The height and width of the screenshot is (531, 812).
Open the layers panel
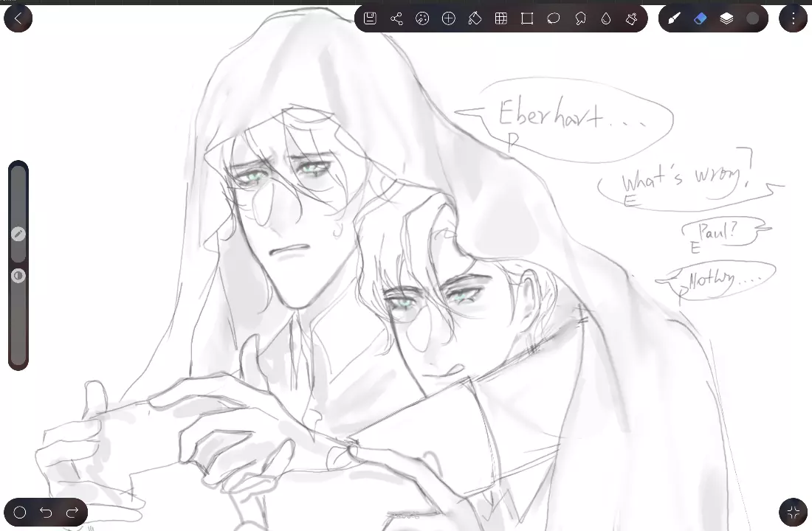coord(726,18)
